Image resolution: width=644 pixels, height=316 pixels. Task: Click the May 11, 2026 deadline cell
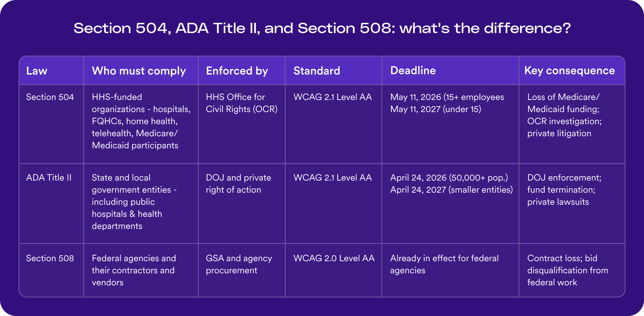pos(447,103)
